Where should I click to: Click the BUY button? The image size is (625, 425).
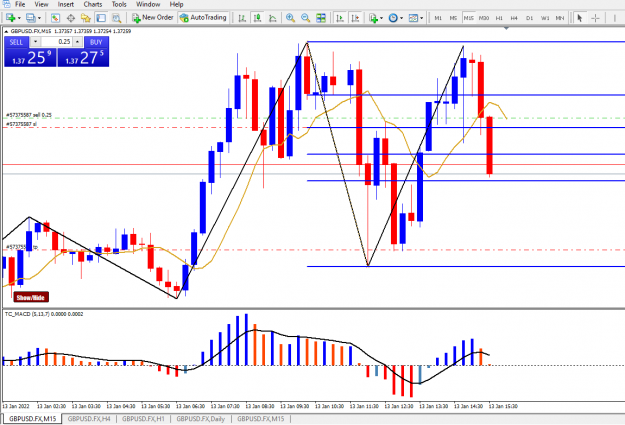pos(96,42)
